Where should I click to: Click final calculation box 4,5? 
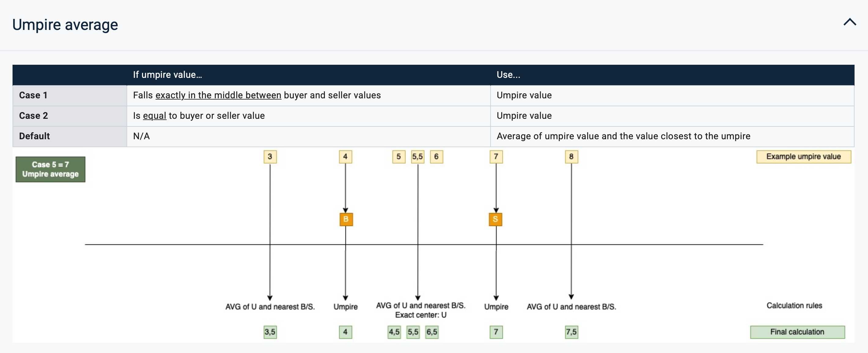pyautogui.click(x=394, y=332)
